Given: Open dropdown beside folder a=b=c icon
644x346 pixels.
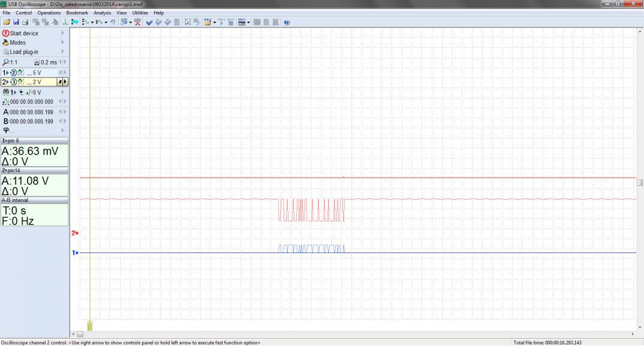Looking at the screenshot, I should pyautogui.click(x=215, y=23).
